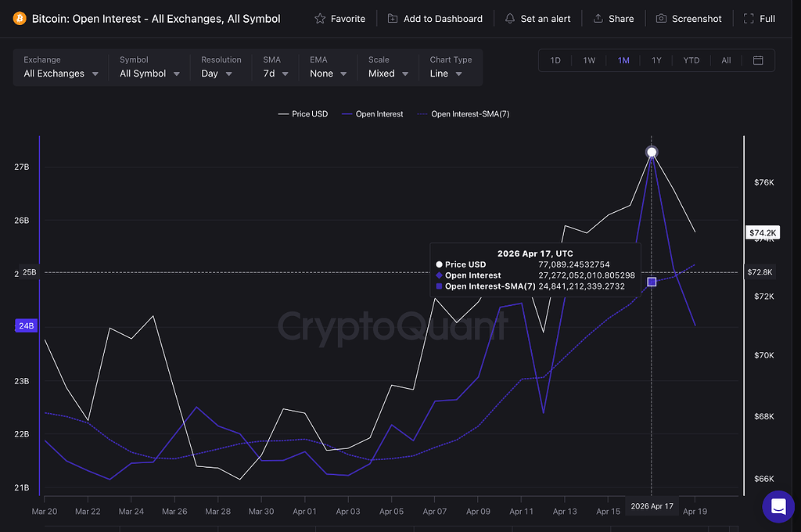The image size is (801, 532).
Task: Click the $72.8K crosshair price label
Action: (760, 272)
